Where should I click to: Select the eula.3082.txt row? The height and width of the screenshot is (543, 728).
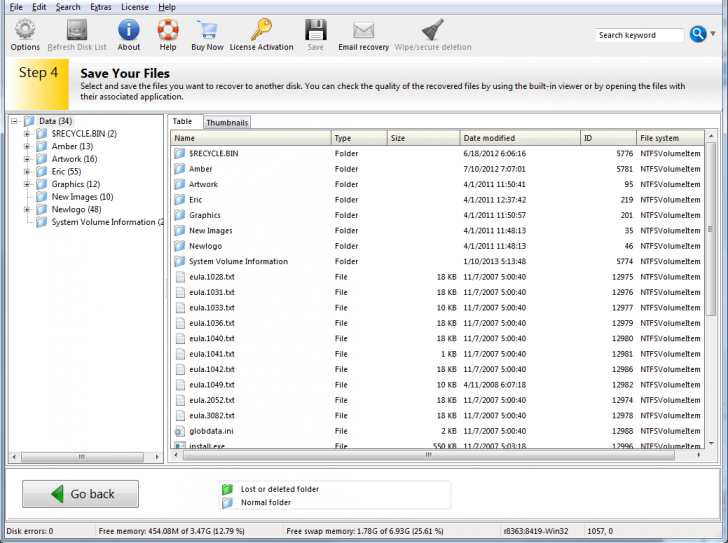[437, 415]
